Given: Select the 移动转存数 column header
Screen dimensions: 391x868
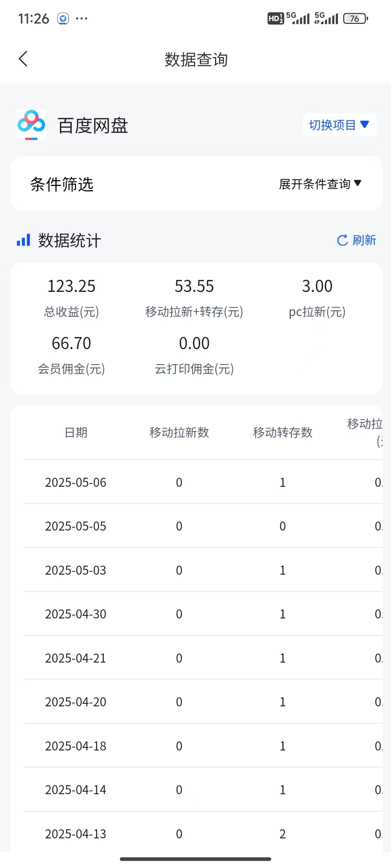Looking at the screenshot, I should pos(282,432).
